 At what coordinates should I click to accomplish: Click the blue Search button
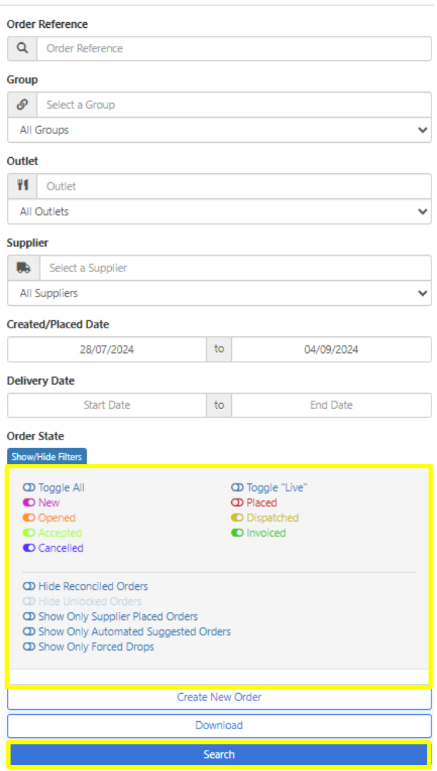pos(219,754)
